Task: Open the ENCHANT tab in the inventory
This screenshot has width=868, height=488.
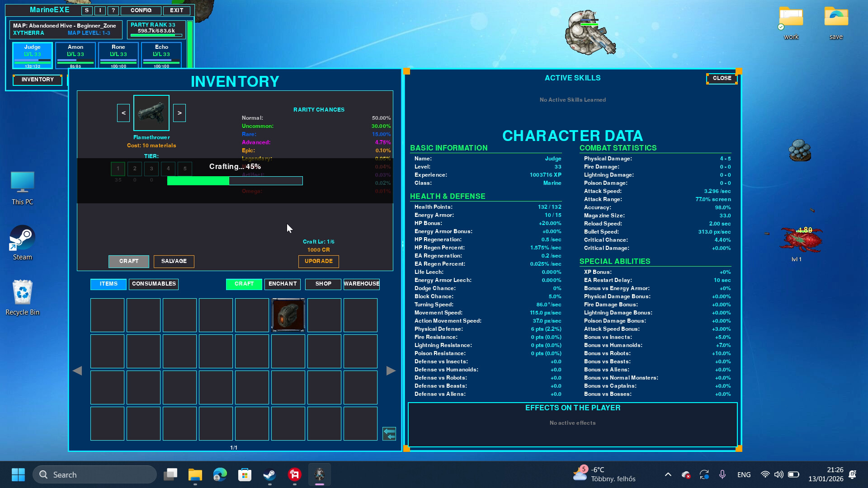Action: (x=282, y=284)
